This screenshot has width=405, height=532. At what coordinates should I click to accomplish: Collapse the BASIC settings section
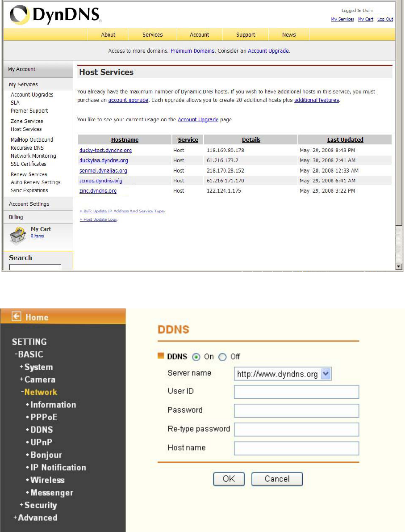[x=29, y=354]
